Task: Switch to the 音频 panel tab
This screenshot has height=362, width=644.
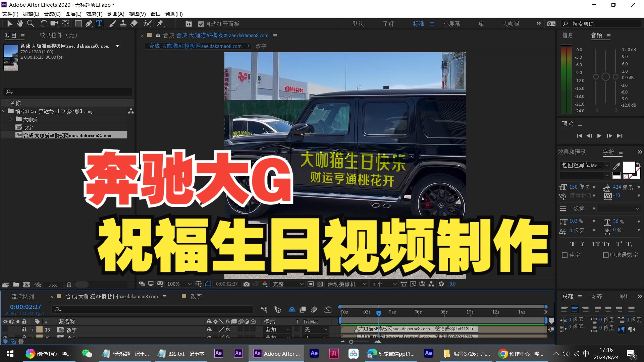Action: pyautogui.click(x=597, y=35)
